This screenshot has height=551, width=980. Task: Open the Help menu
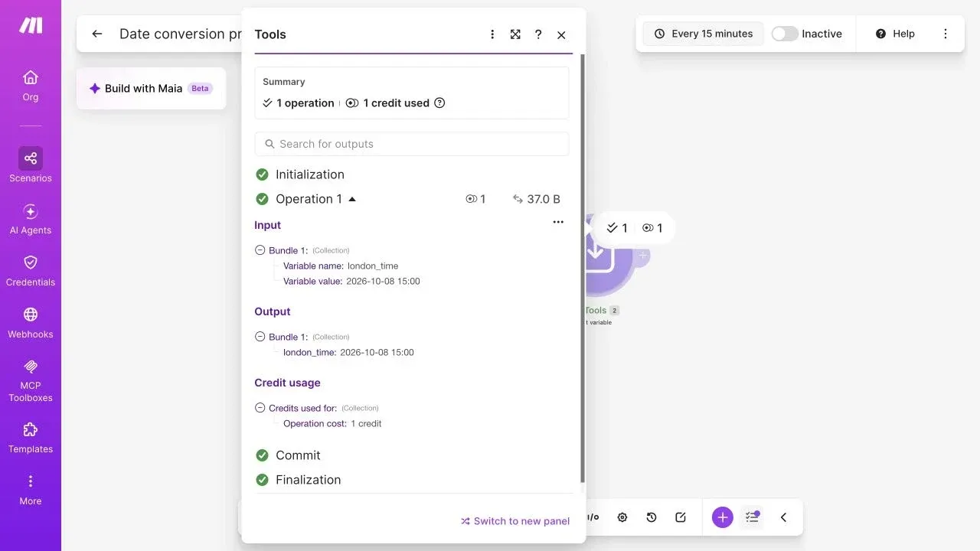click(895, 34)
